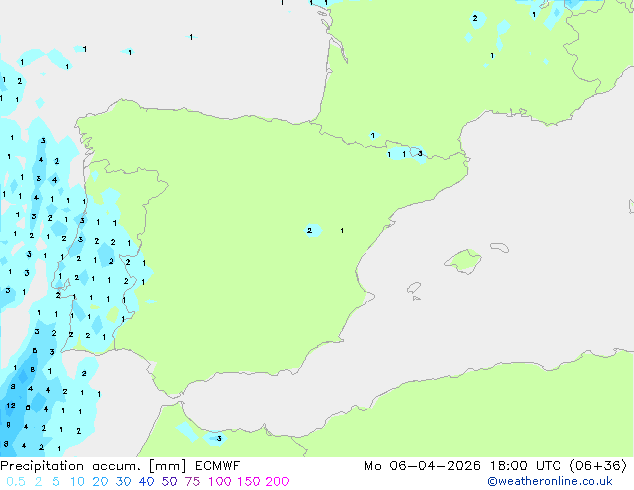Click the legend scale value 30
This screenshot has width=634, height=490.
123,482
